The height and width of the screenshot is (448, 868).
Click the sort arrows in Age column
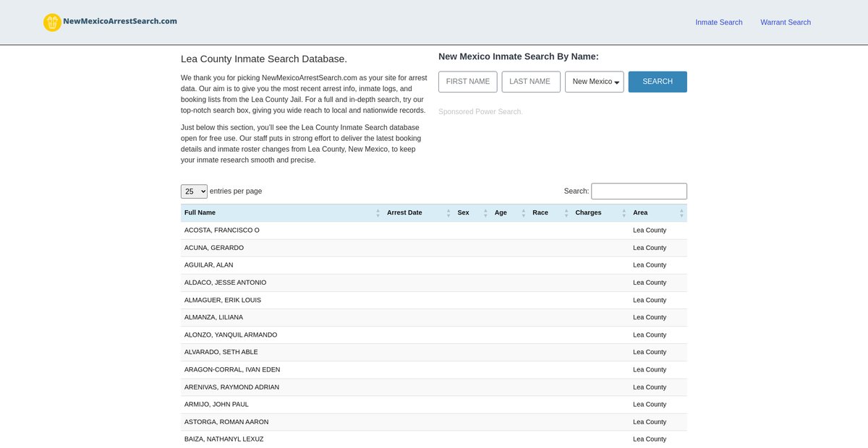click(x=523, y=213)
